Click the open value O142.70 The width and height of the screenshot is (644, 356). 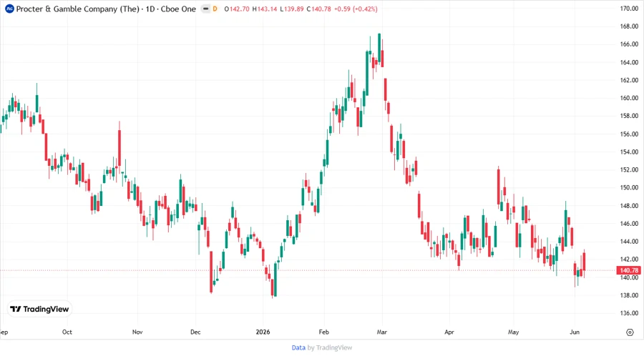coord(237,9)
